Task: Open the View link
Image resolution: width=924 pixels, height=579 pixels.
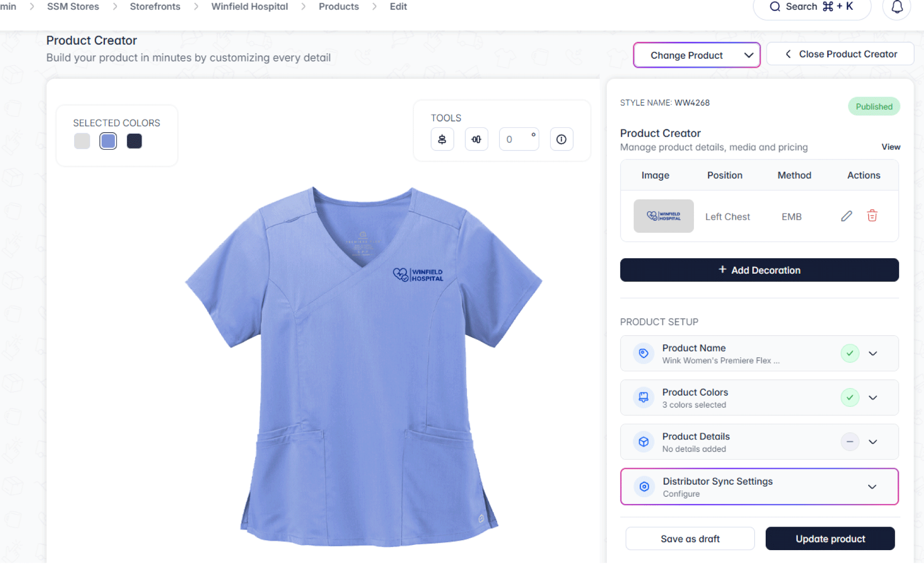Action: tap(891, 147)
